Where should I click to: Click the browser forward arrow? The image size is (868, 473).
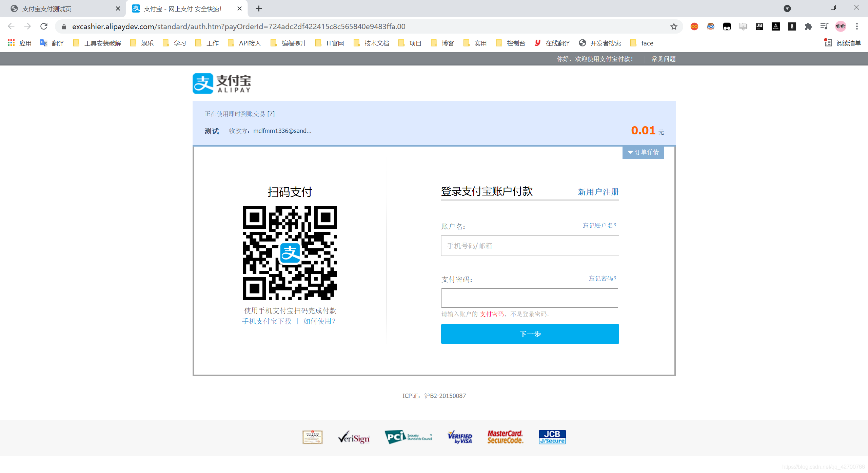pos(27,26)
